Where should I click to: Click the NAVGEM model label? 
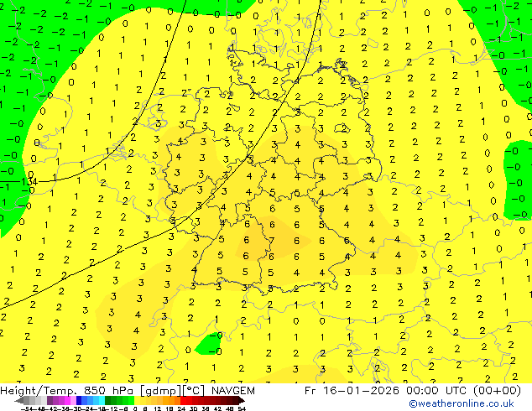point(232,391)
